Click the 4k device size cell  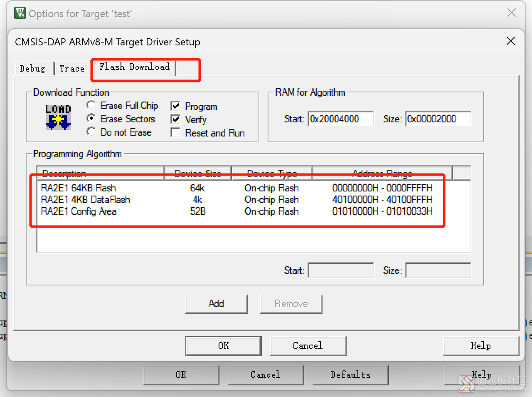coord(197,200)
